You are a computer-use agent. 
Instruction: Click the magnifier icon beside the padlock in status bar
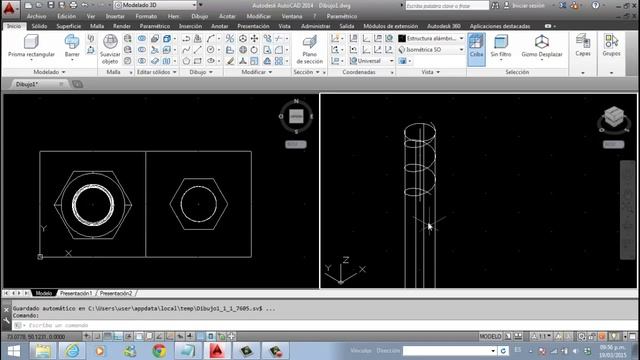582,337
